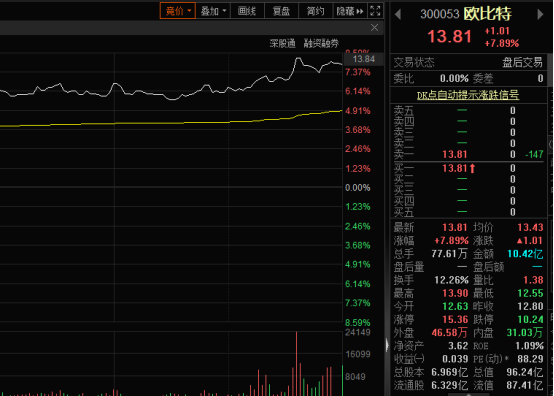554x396 pixels.
Task: Click 内盘 value 31.03万
Action: (525, 333)
